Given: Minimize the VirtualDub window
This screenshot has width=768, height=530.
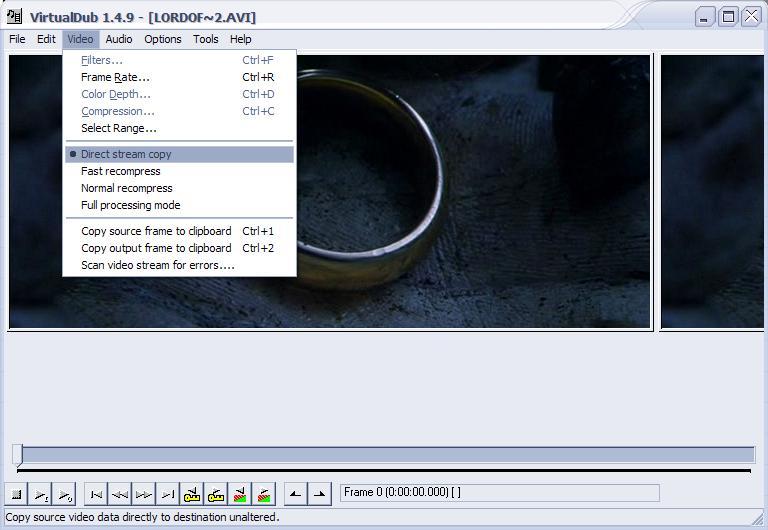Looking at the screenshot, I should [704, 17].
